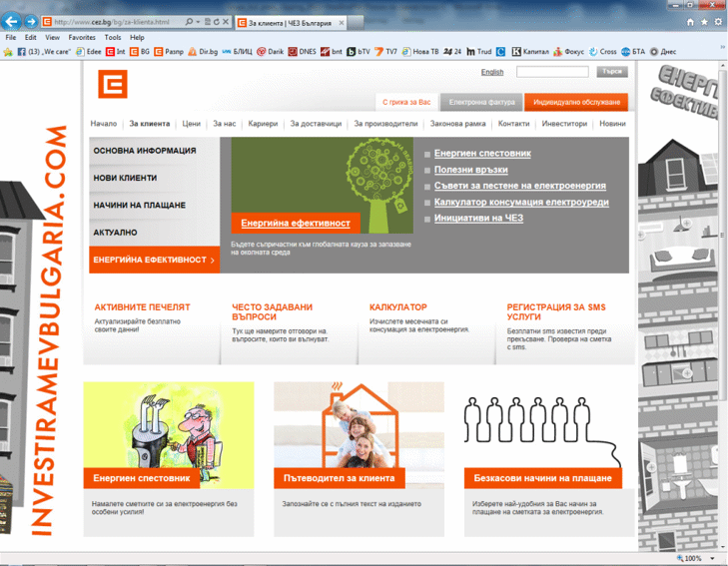The image size is (728, 566).
Task: Click the refresh icon in address bar
Action: 217,22
